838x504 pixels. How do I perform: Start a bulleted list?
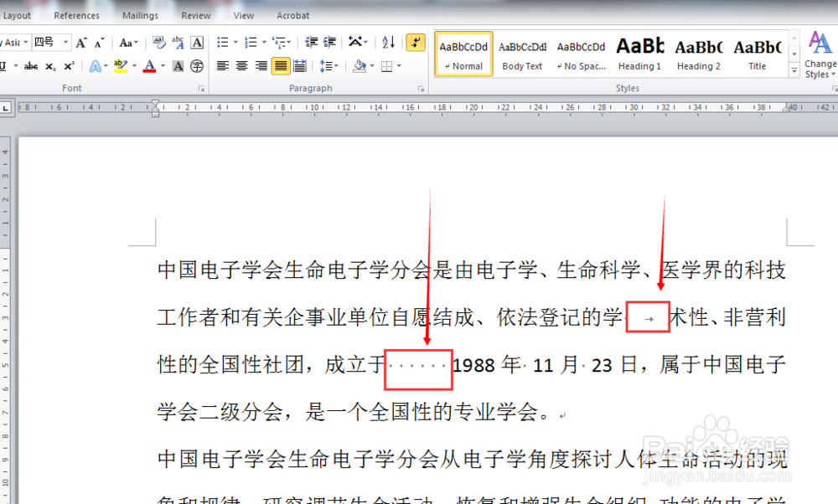[x=223, y=42]
